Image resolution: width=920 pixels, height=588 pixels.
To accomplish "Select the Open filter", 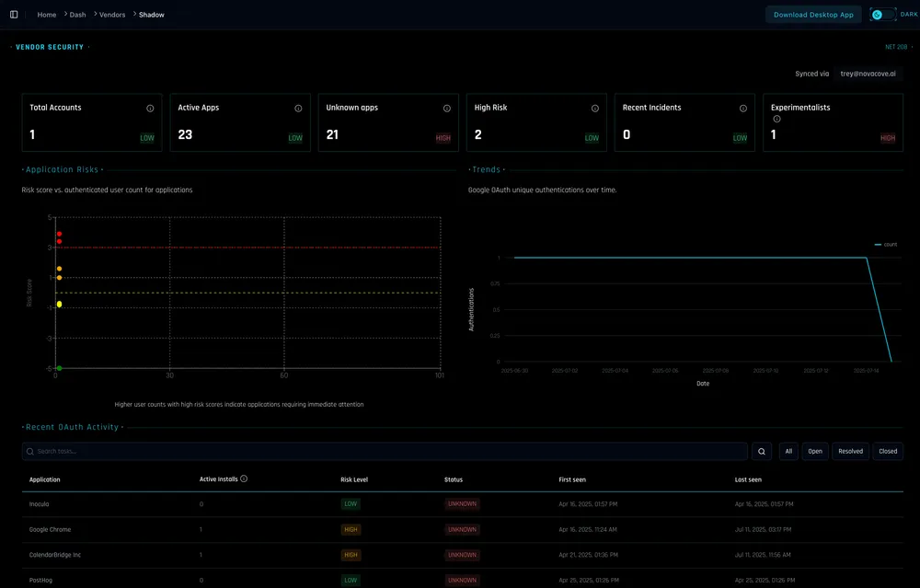I will [x=815, y=451].
